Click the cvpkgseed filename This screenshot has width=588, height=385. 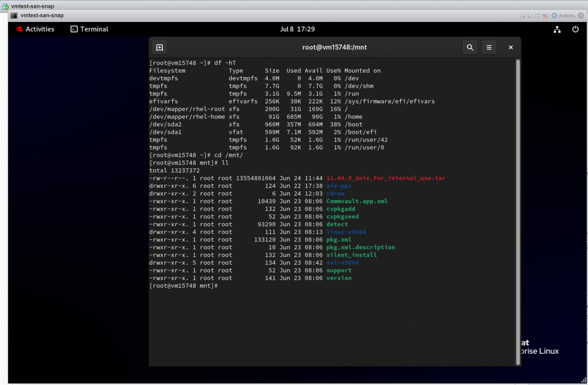(342, 217)
